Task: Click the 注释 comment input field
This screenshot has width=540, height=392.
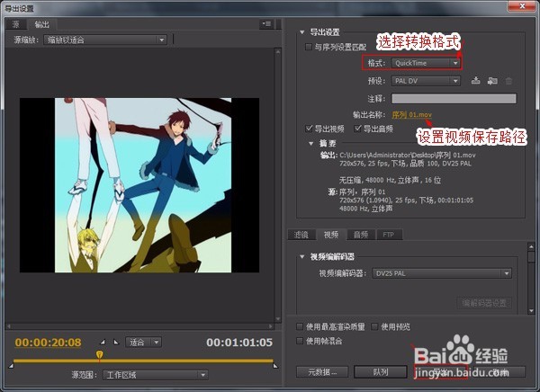Action: (454, 98)
